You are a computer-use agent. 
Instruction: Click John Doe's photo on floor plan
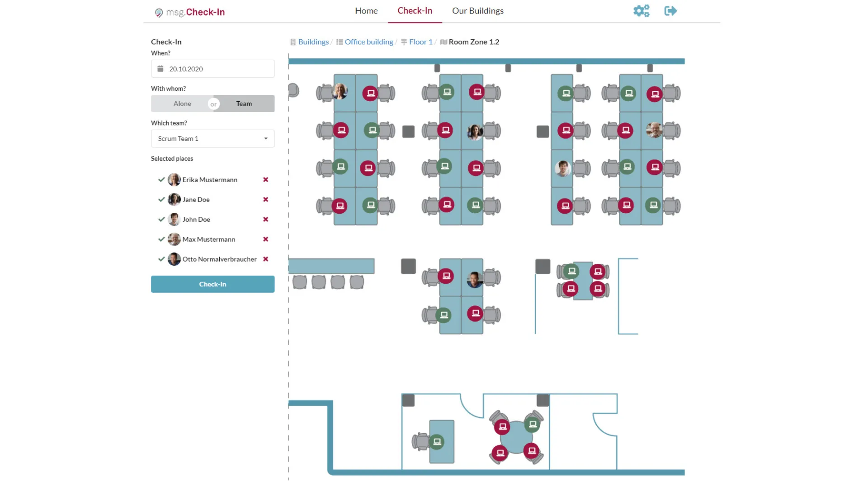tap(562, 169)
